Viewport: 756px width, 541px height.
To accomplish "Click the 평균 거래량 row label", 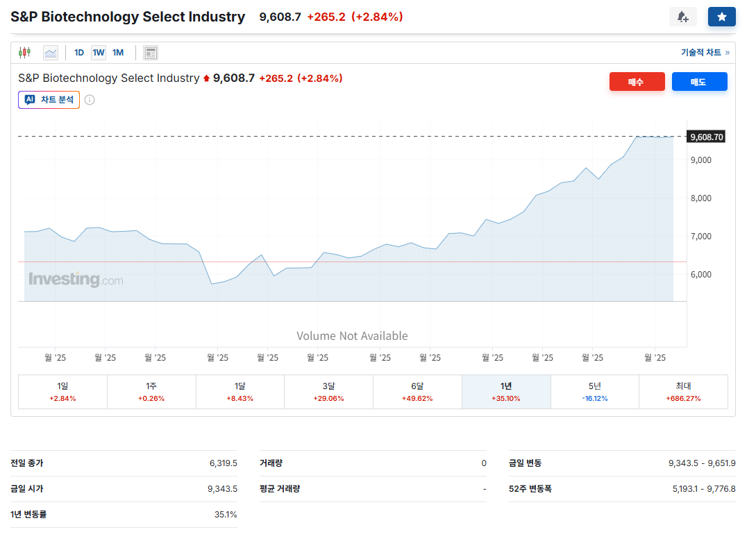I will (x=280, y=488).
